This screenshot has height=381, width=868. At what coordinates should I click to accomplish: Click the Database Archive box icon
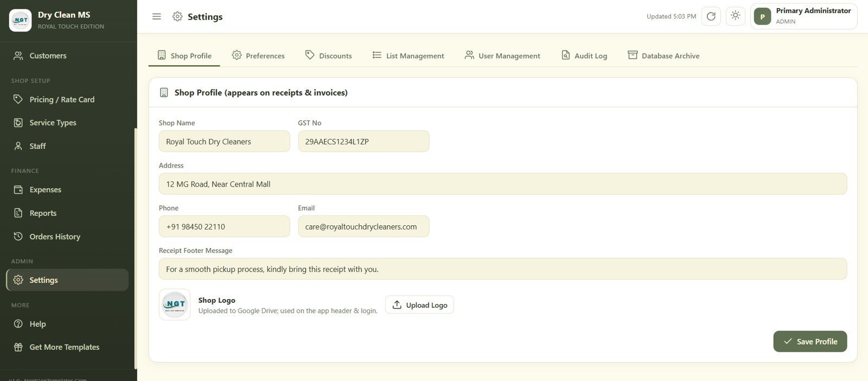(x=633, y=55)
